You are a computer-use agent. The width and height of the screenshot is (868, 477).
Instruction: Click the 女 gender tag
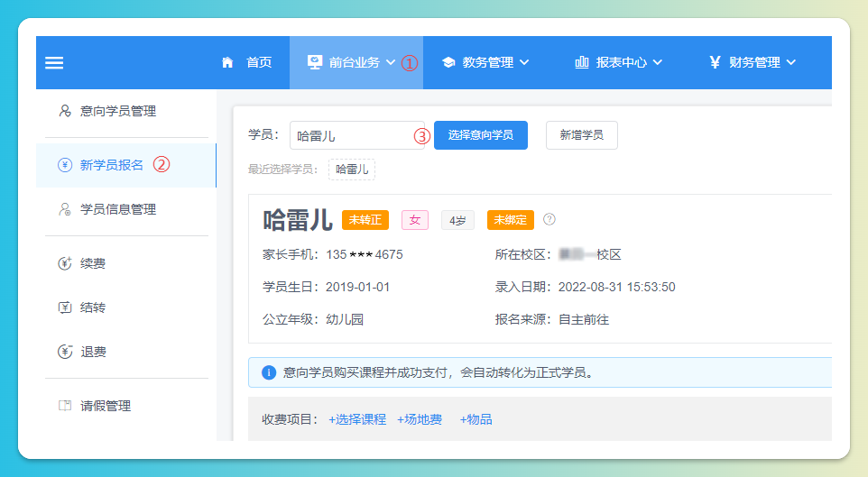click(415, 220)
